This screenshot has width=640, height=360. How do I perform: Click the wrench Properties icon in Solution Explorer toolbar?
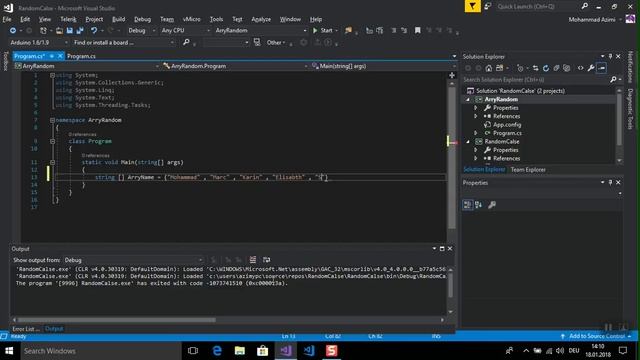click(x=591, y=68)
